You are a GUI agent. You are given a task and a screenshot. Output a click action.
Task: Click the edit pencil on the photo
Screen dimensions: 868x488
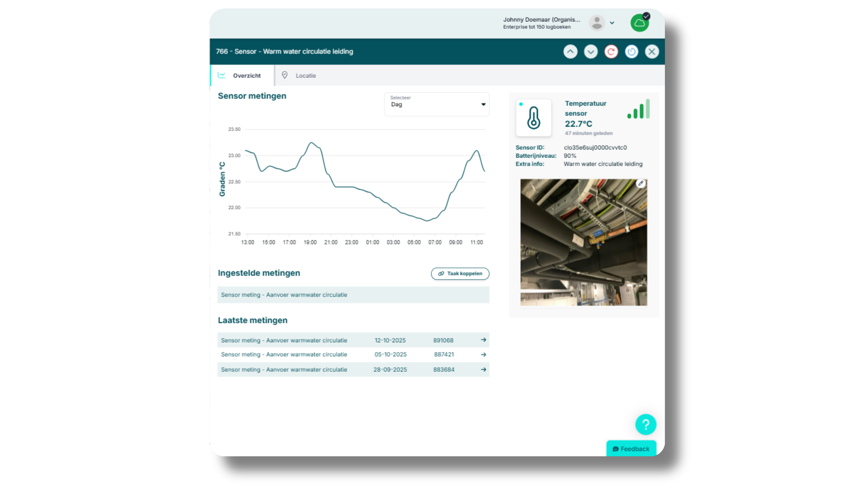pos(641,183)
